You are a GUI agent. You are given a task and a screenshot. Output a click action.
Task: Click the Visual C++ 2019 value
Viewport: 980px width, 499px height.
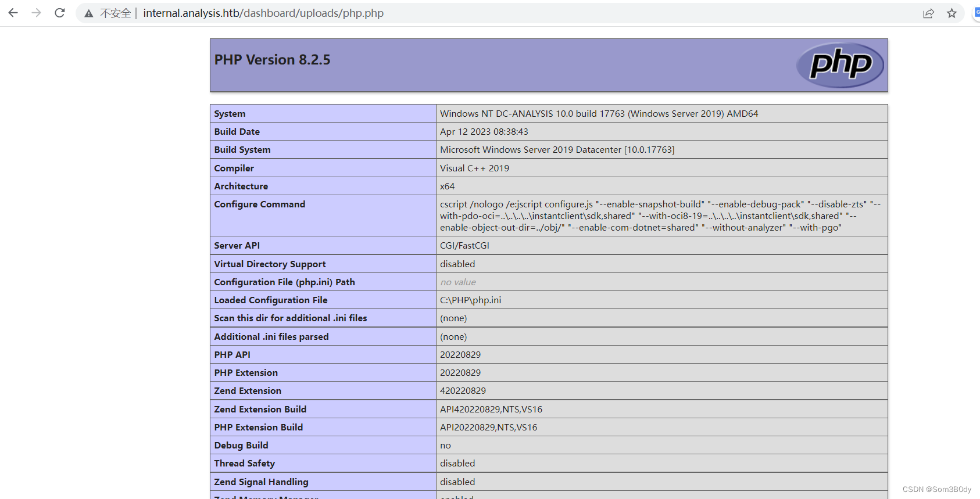[x=474, y=168]
